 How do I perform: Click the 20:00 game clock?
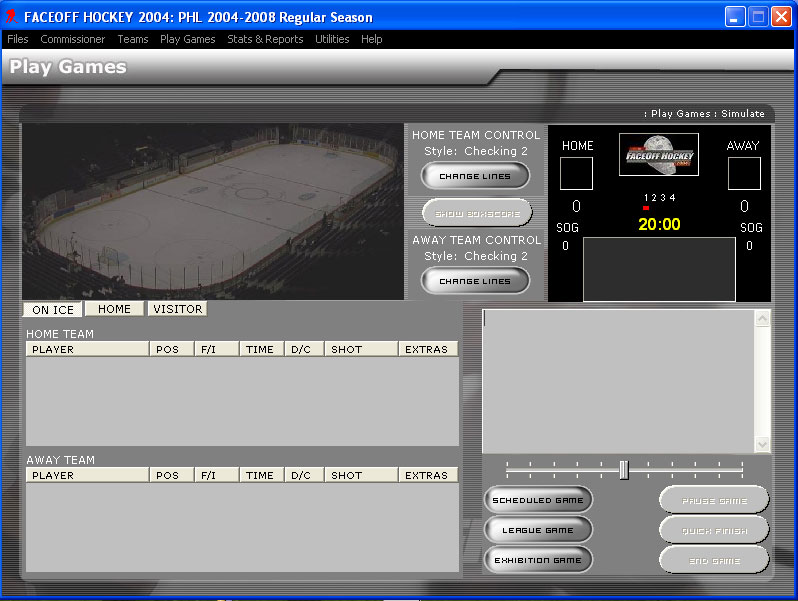click(x=659, y=224)
